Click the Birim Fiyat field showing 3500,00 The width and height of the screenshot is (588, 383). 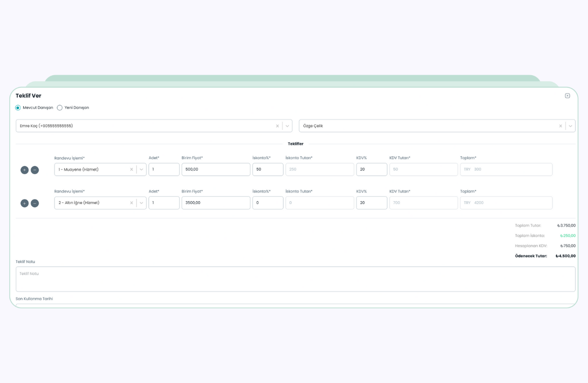click(216, 203)
